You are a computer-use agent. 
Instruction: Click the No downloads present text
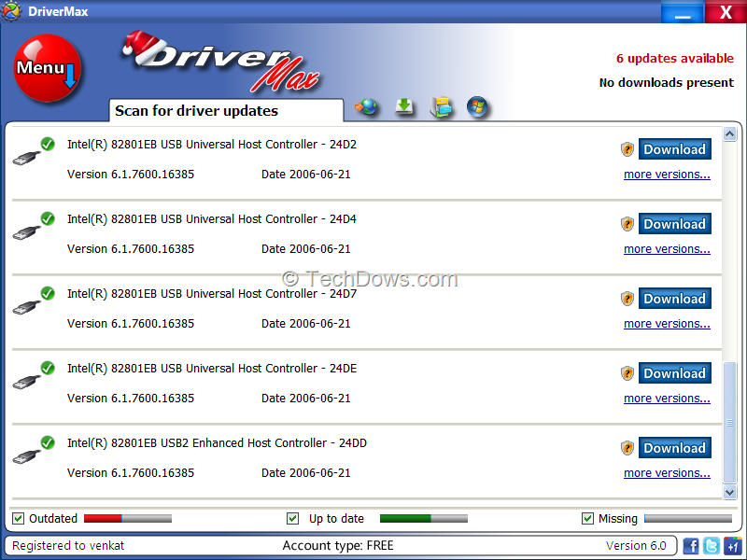click(667, 82)
